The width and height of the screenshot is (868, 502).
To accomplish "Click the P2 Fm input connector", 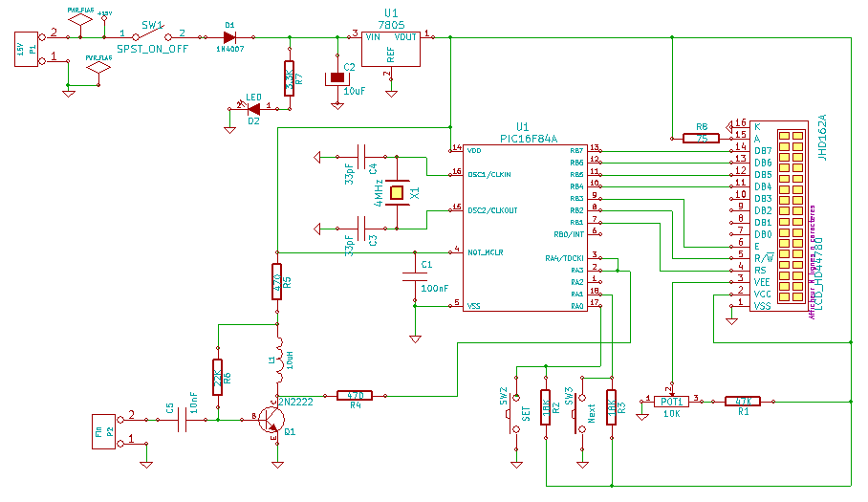I will click(102, 430).
